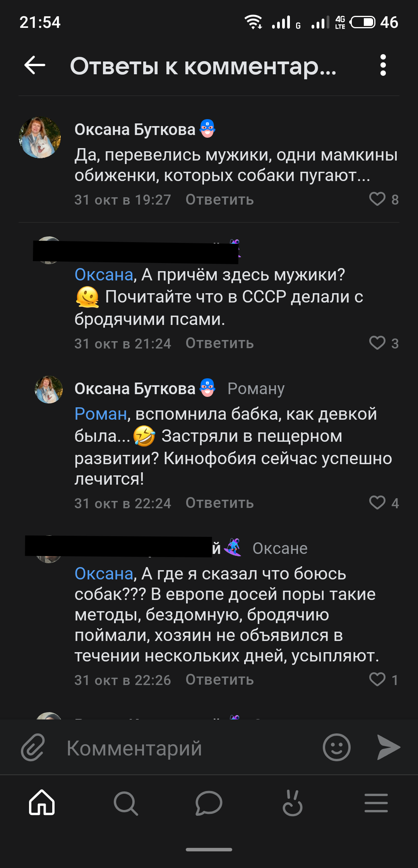Go to the Home tab
418x868 pixels.
click(42, 803)
